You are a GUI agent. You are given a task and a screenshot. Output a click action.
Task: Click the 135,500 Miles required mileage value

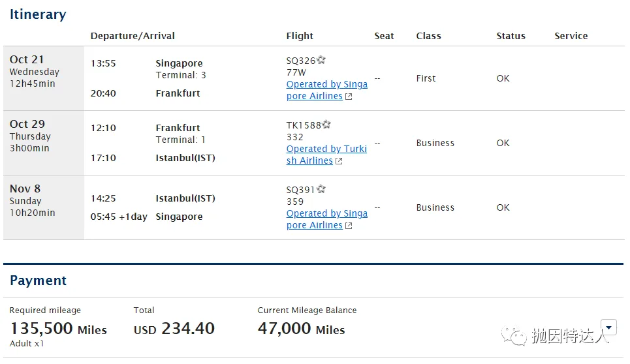pos(58,329)
